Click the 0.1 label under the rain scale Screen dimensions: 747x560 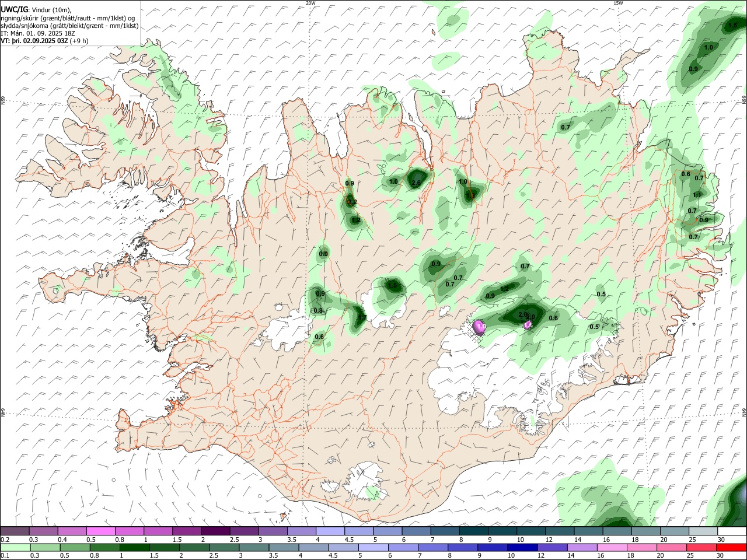tap(5, 556)
